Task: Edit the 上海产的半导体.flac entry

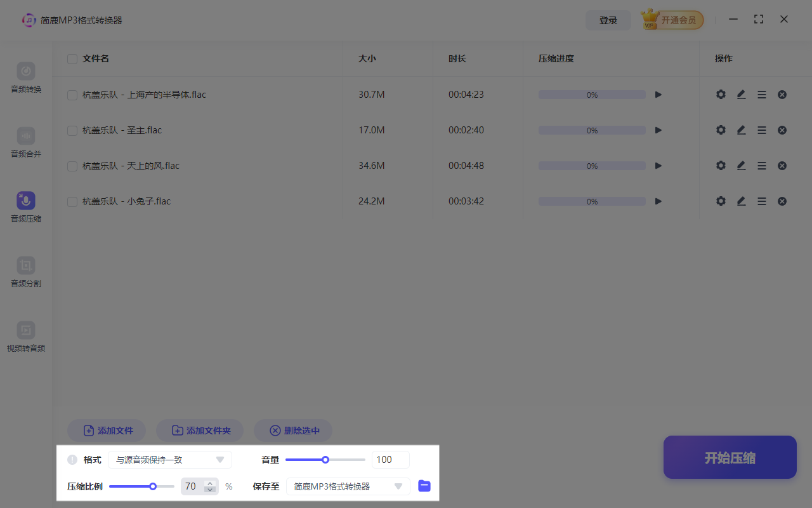Action: point(741,95)
